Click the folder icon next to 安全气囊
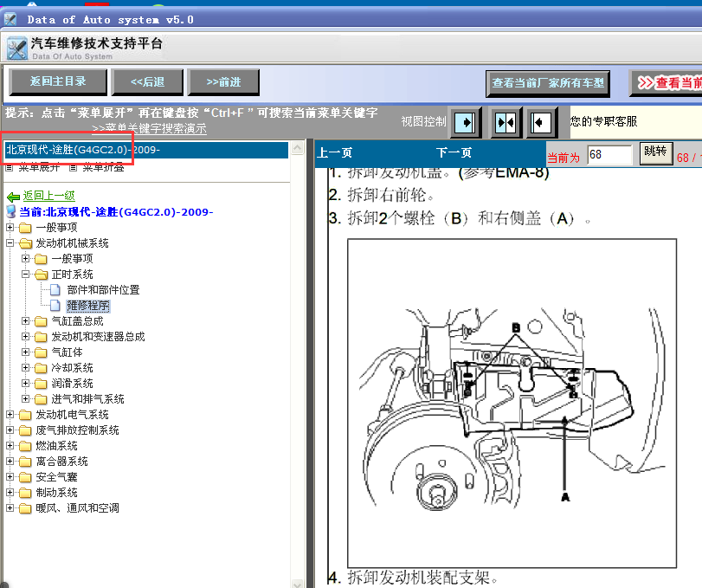 click(25, 477)
